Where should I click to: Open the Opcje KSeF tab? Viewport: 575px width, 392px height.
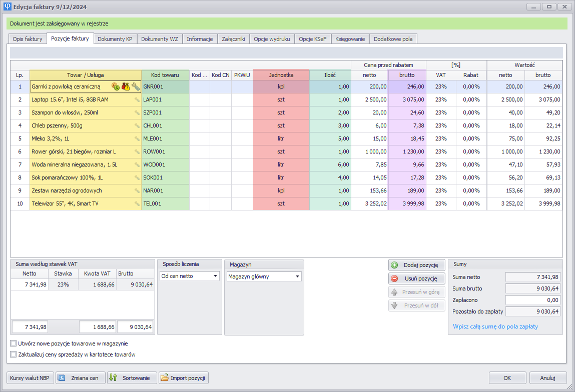click(x=312, y=39)
